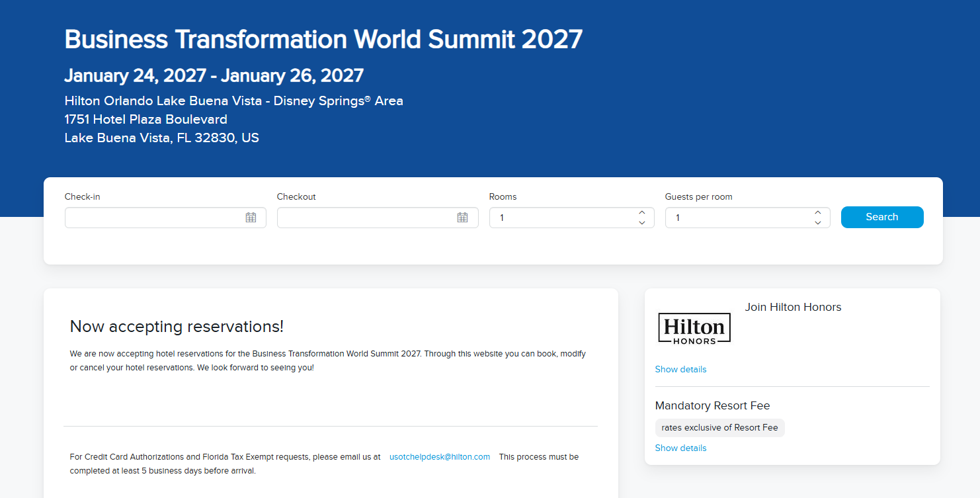Decrease the Rooms count with down arrow
This screenshot has height=498, width=980.
641,223
